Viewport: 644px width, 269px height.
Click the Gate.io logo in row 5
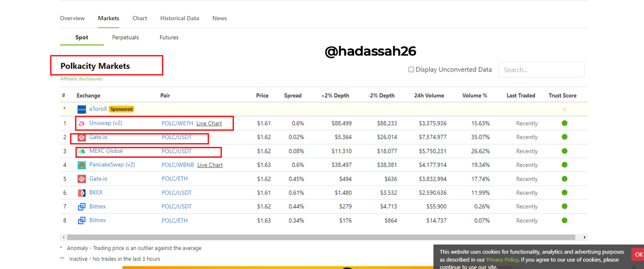pos(82,178)
